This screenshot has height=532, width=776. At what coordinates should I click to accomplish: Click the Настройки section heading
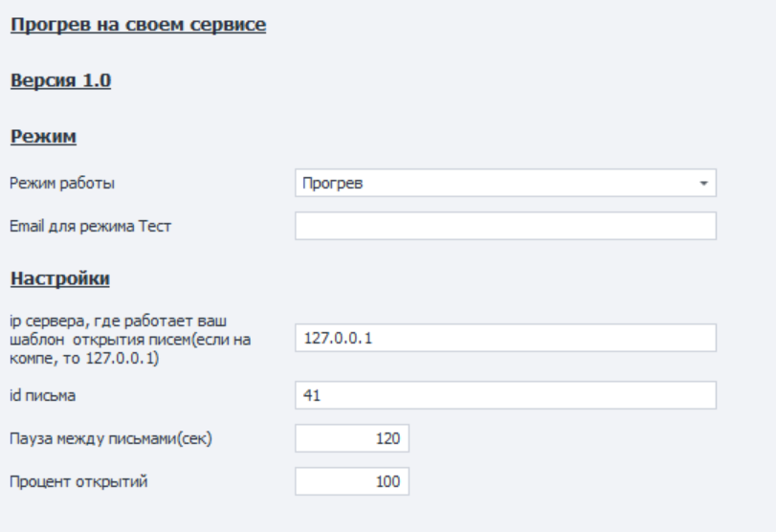pyautogui.click(x=60, y=279)
